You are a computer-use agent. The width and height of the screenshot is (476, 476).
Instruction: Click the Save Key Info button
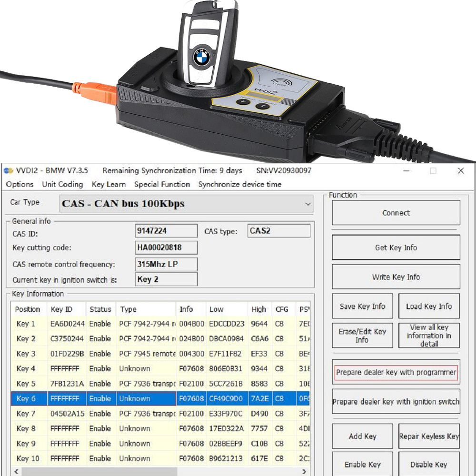(x=362, y=306)
